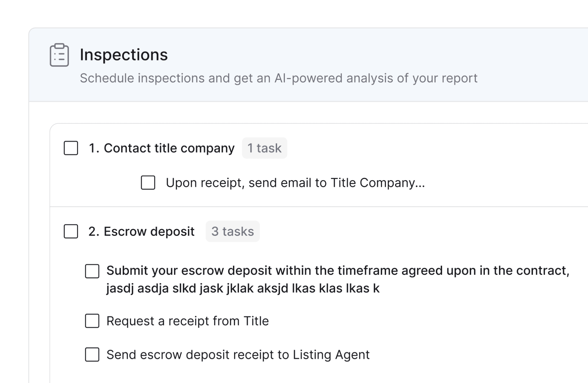This screenshot has height=383, width=588.
Task: Click the 'jasdj asdja slkd' text line
Action: [x=243, y=288]
